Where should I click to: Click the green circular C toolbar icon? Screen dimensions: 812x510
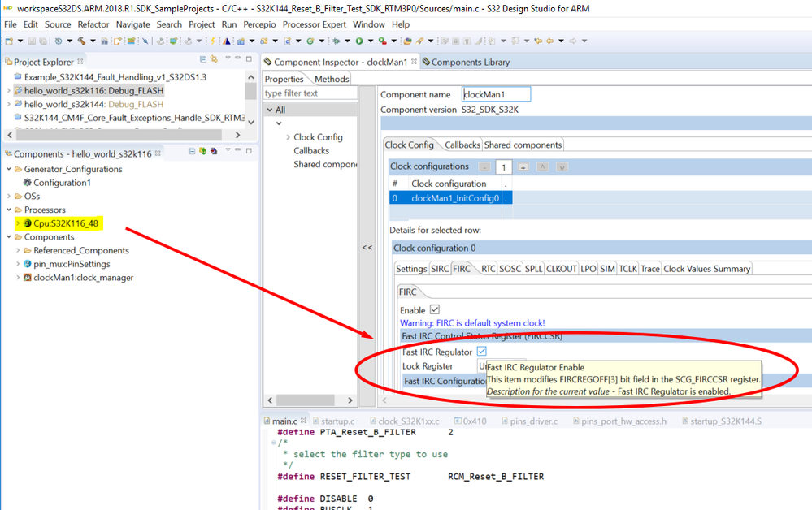(x=310, y=41)
